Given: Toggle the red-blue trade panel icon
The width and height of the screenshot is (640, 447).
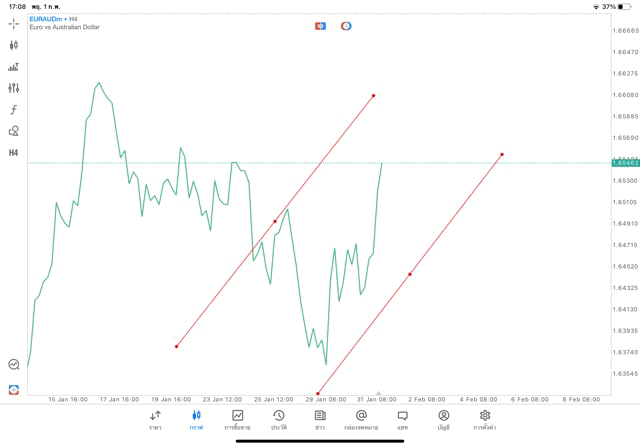Looking at the screenshot, I should click(x=320, y=25).
